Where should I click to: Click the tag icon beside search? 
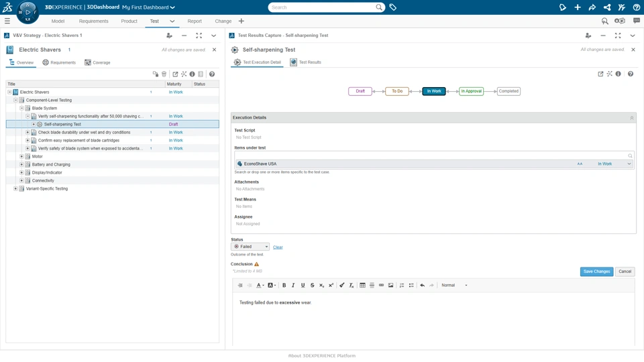click(x=392, y=7)
